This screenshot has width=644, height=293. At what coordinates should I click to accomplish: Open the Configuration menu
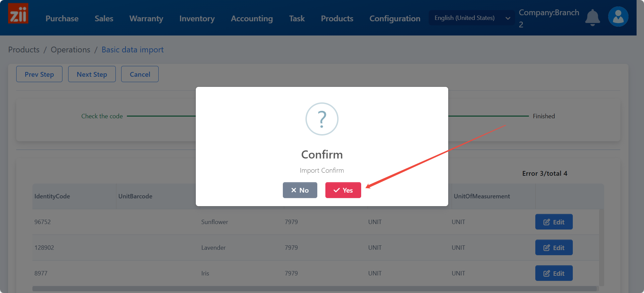(395, 19)
